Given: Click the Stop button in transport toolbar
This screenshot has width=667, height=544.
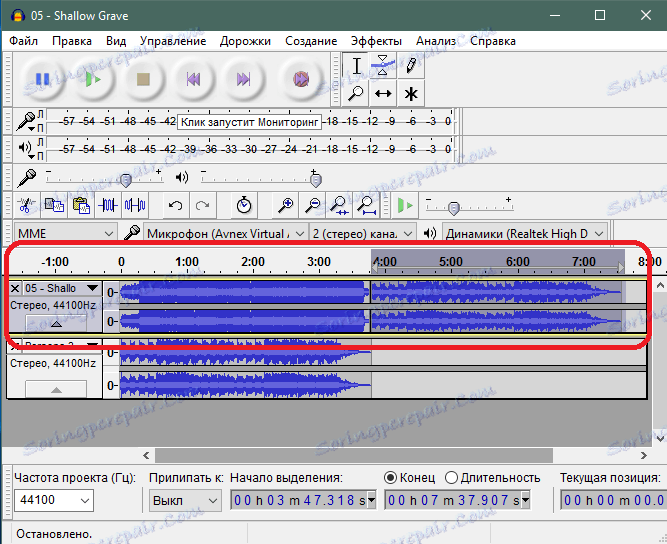Looking at the screenshot, I should (143, 79).
